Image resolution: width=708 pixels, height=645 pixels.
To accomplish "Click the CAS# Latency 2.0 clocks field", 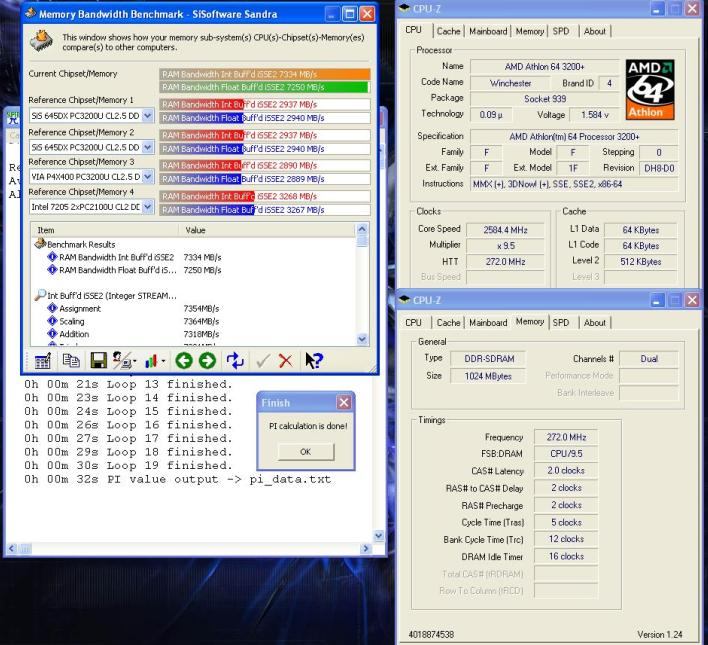I will [566, 471].
